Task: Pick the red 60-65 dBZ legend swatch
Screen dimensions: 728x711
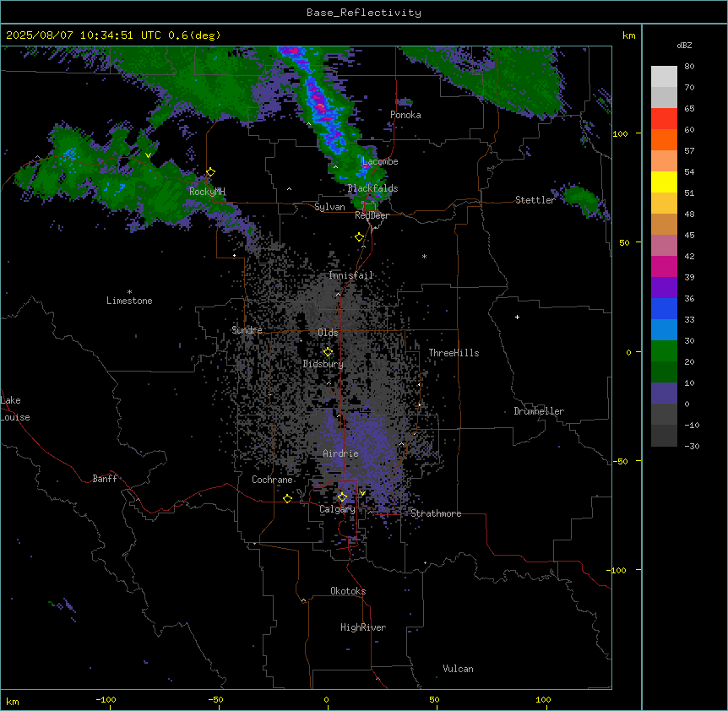Action: click(664, 119)
